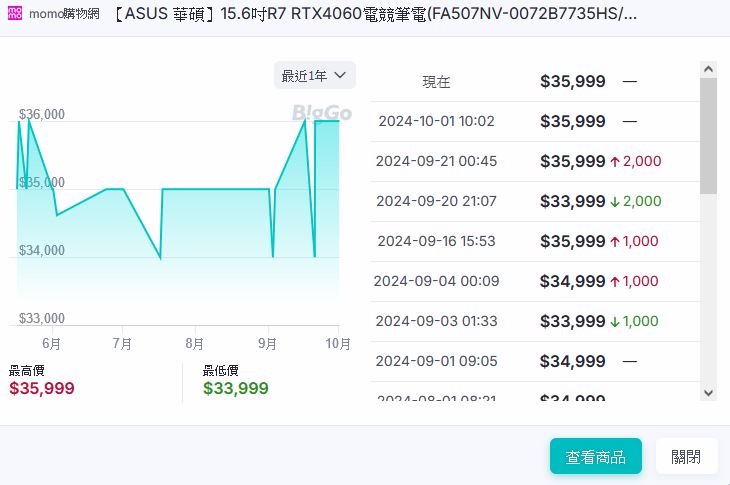Click the 最低價 label
Screen dimensions: 730x485
tap(221, 371)
